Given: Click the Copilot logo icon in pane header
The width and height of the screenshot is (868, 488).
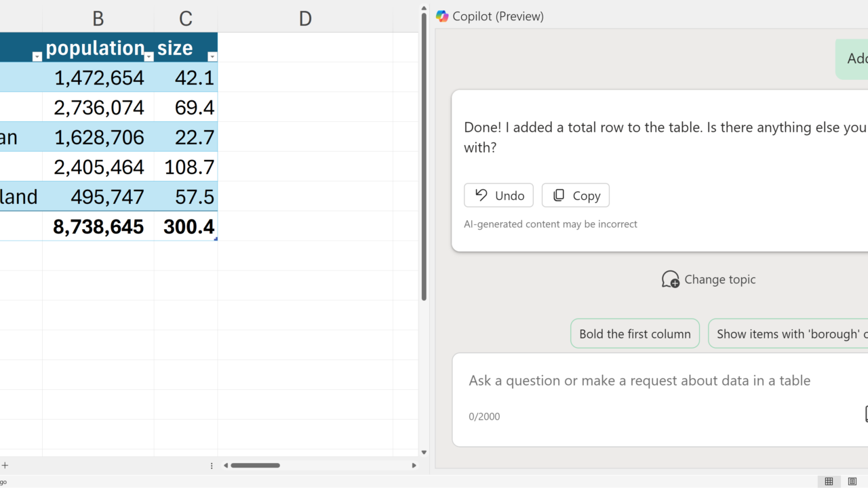Looking at the screenshot, I should (x=442, y=16).
